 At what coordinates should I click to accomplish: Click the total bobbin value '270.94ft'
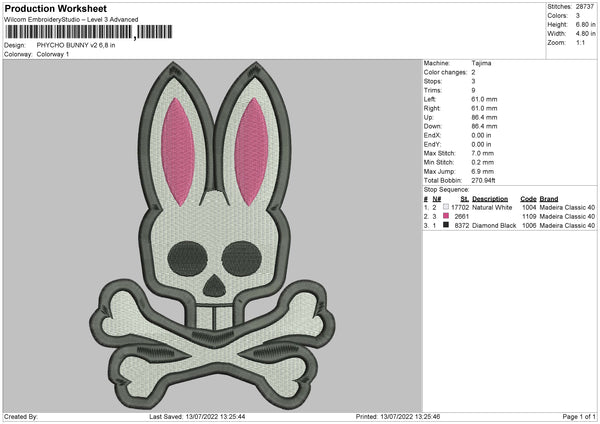click(483, 181)
